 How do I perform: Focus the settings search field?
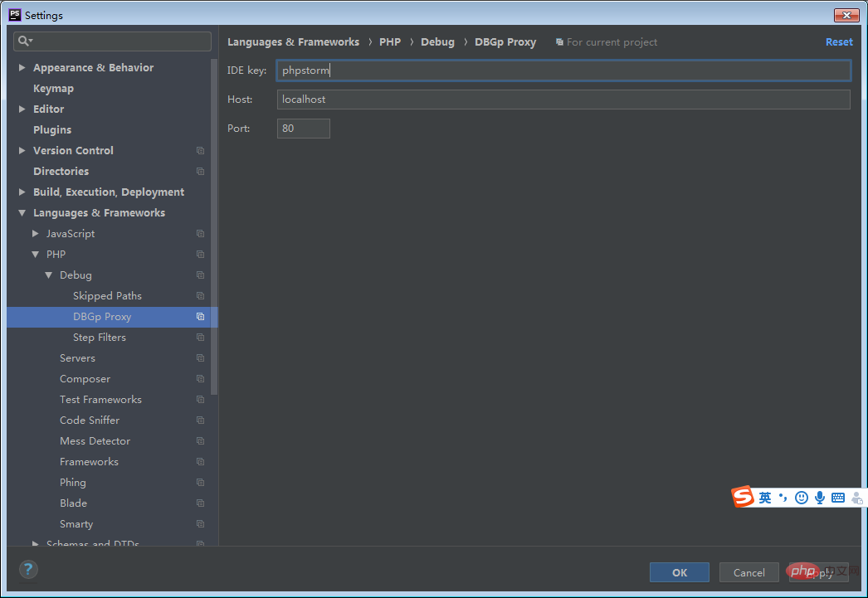[112, 41]
